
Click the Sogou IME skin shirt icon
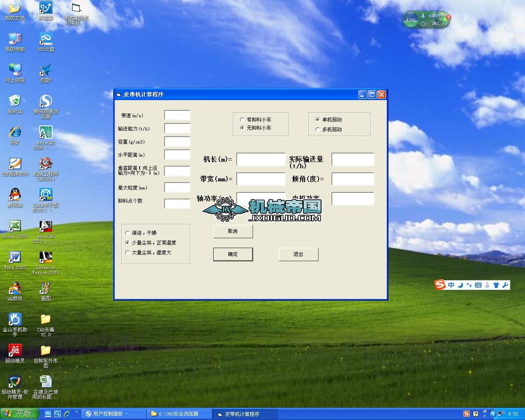pos(496,285)
